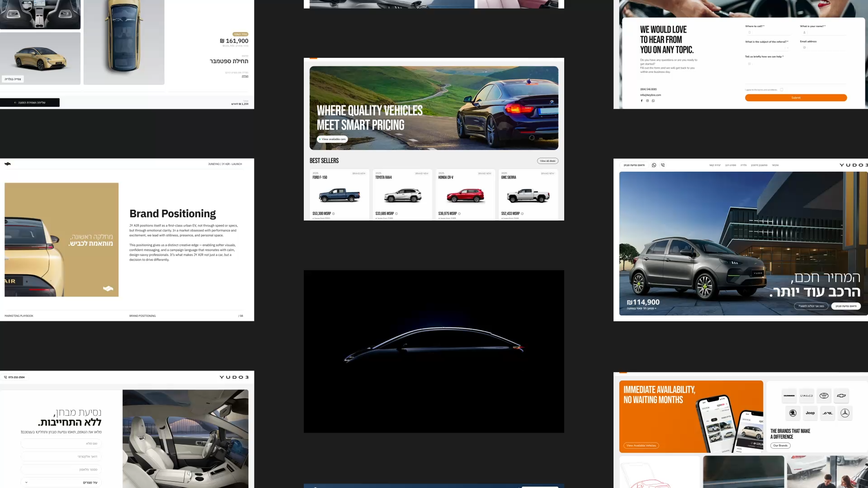Click the info icon beside $53,300 MSRP
Viewport: 868px width, 488px height.
334,214
